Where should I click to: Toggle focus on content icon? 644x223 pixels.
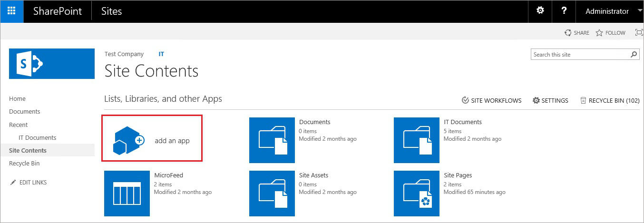(639, 33)
